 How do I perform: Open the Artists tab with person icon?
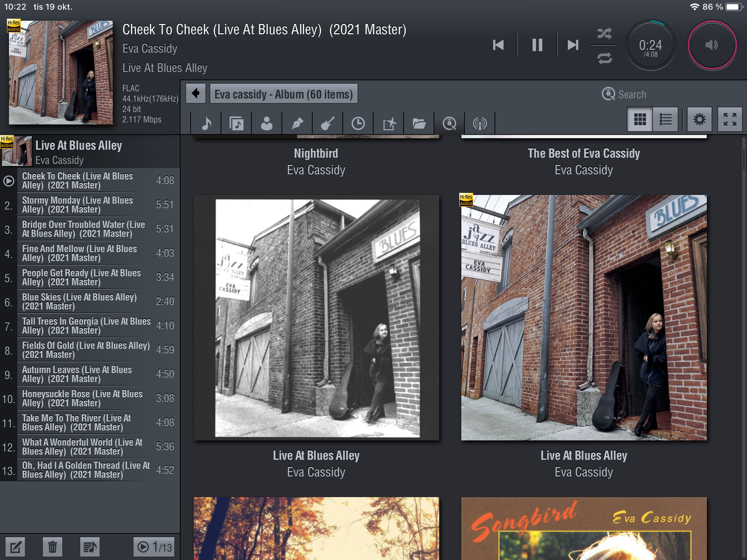pyautogui.click(x=267, y=123)
